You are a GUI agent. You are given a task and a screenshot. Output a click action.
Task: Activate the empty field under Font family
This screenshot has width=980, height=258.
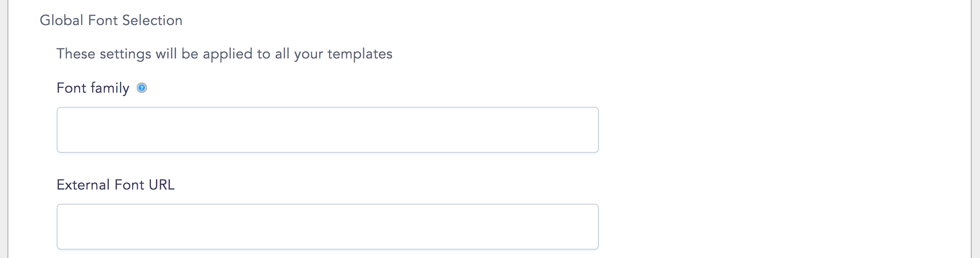(x=328, y=130)
